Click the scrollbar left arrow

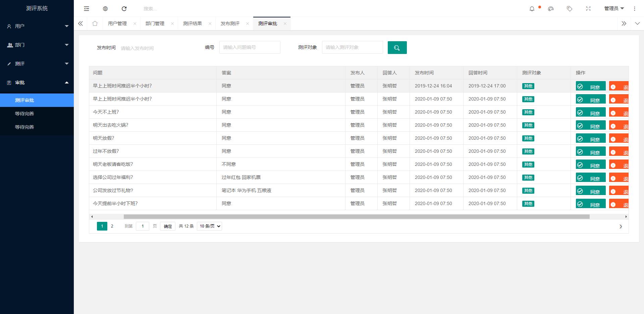92,216
